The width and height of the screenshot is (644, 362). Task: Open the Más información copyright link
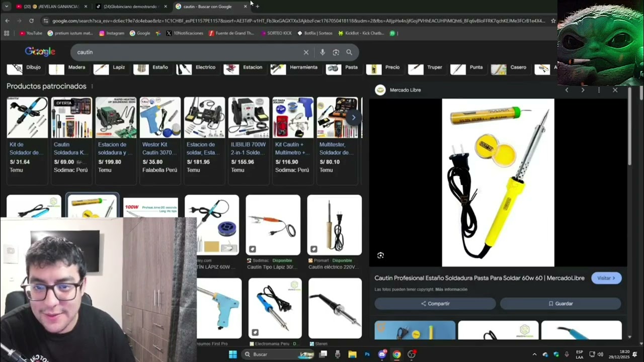tap(451, 290)
